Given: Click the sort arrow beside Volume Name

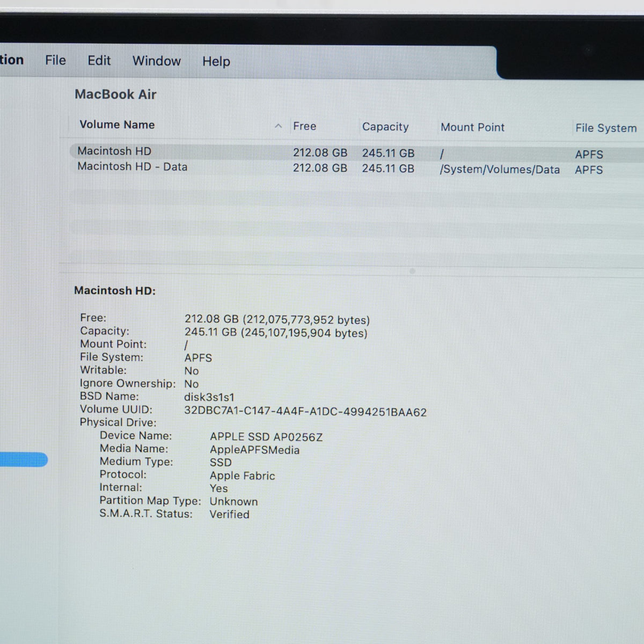Looking at the screenshot, I should tap(278, 126).
